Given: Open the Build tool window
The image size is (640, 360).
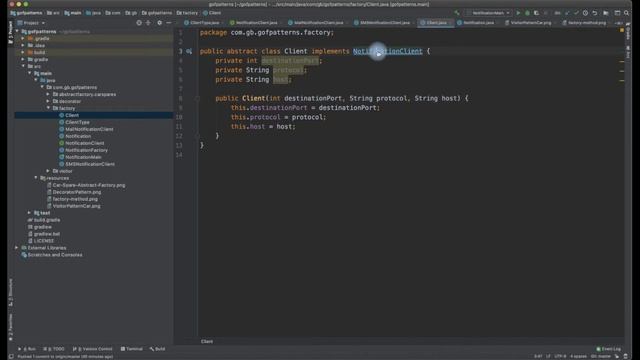Looking at the screenshot, I should 158,349.
